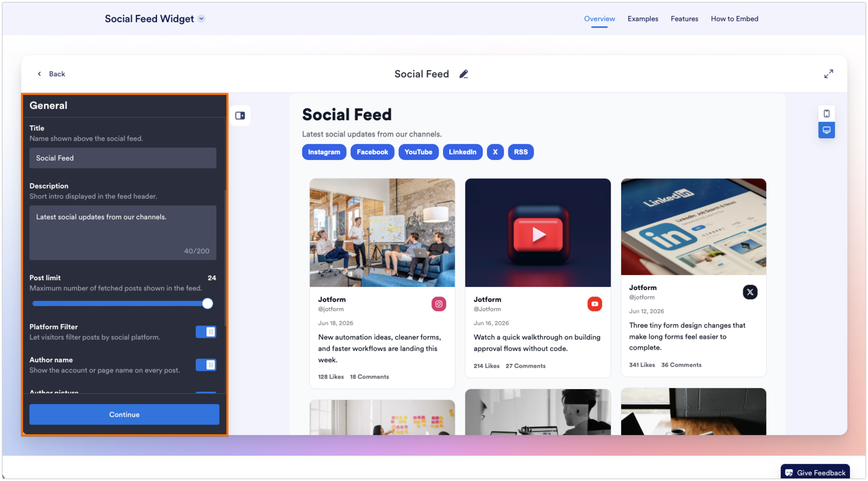Click the settings panel scrollbar
The height and width of the screenshot is (481, 868).
225,258
